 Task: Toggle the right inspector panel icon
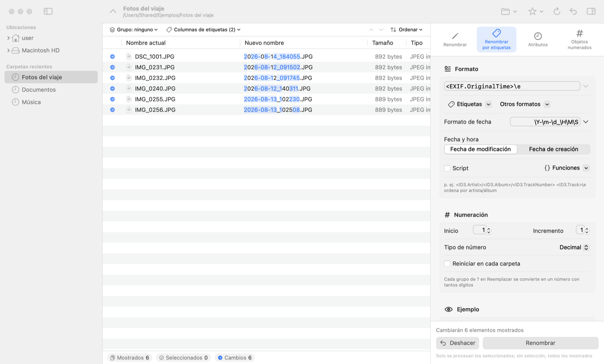point(591,11)
